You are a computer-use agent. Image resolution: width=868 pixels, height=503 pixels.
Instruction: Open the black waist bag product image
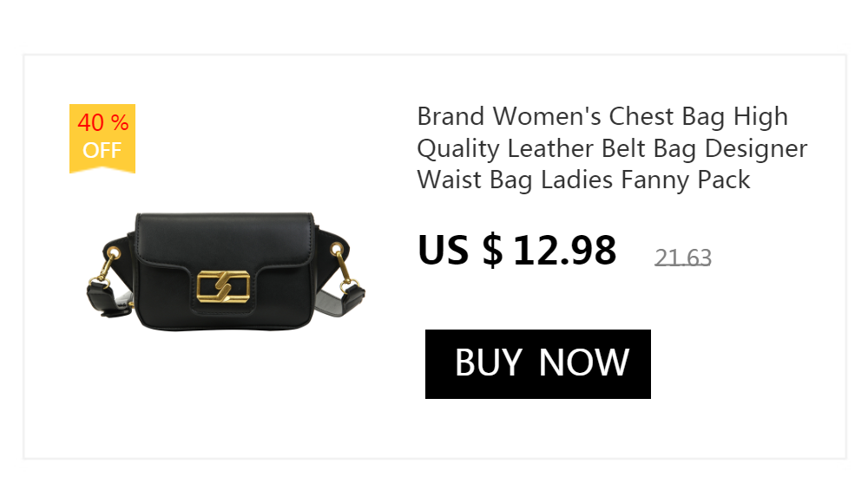pos(226,271)
